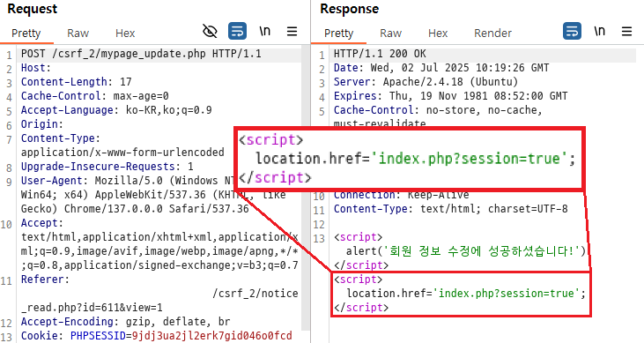
Task: Click the Upgrade-Insecure-Requests header
Action: pyautogui.click(x=107, y=166)
